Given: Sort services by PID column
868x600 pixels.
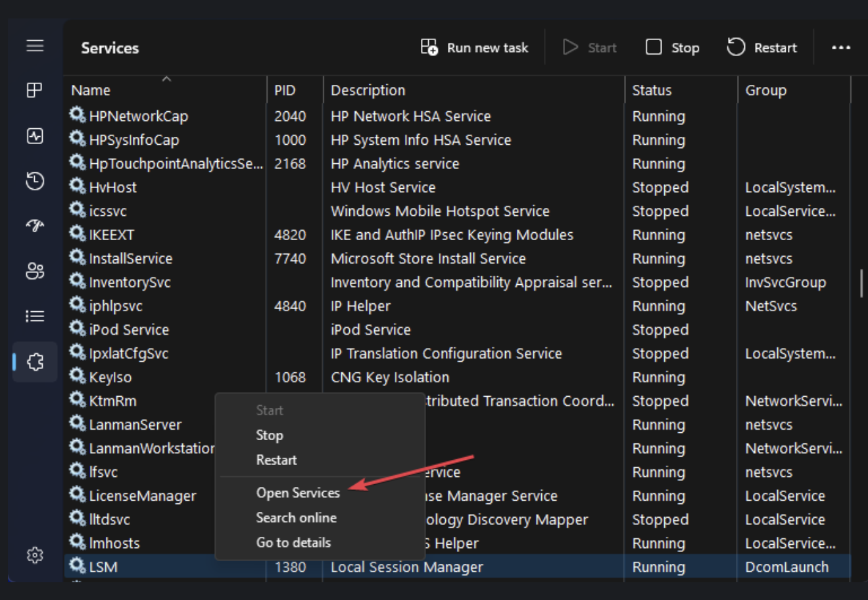Looking at the screenshot, I should [285, 90].
